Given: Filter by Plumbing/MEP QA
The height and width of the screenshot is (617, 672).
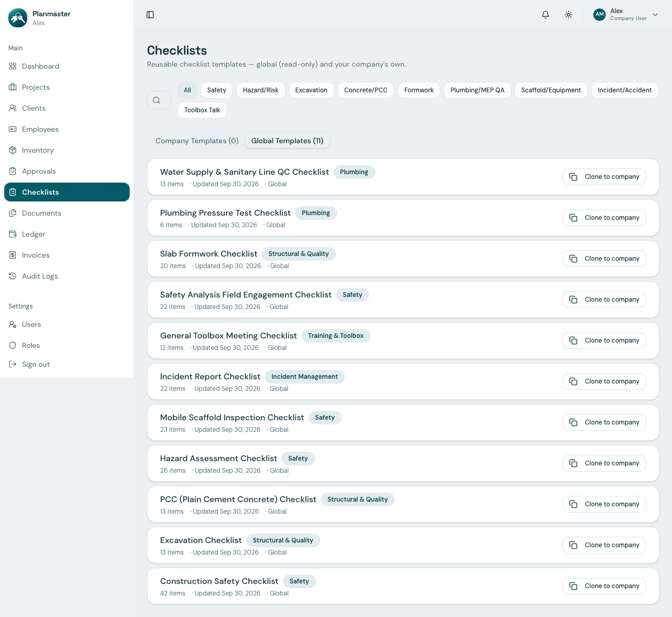Looking at the screenshot, I should point(477,90).
